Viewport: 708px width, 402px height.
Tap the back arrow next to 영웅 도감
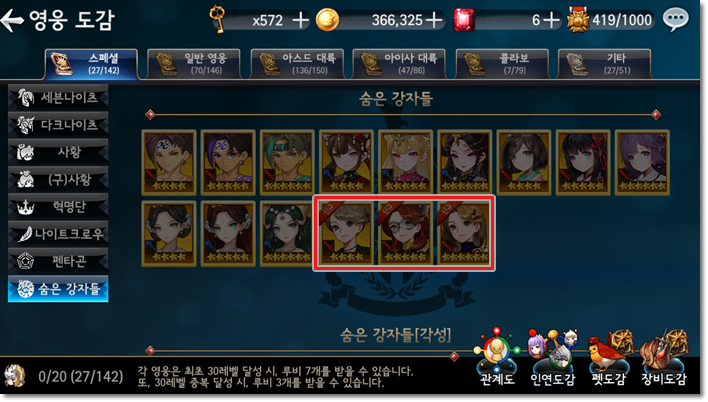point(12,20)
